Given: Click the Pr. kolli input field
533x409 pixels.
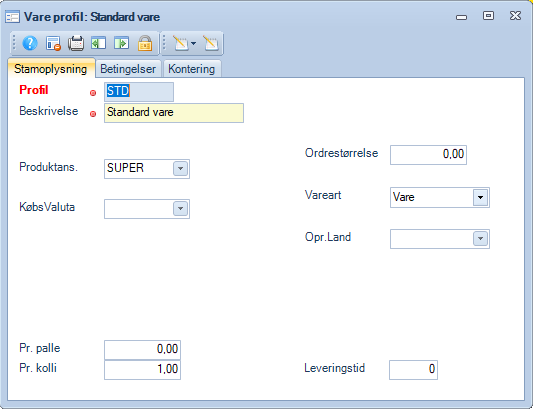Looking at the screenshot, I should pyautogui.click(x=142, y=370).
